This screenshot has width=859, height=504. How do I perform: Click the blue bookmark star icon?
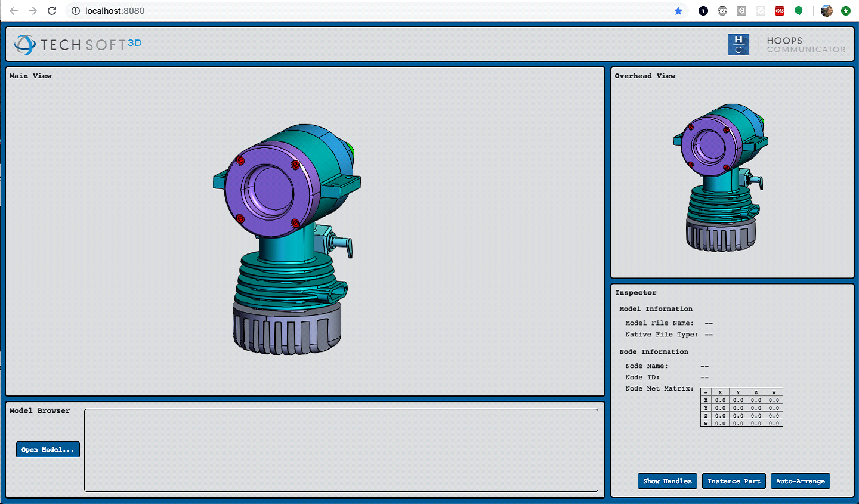(x=678, y=11)
